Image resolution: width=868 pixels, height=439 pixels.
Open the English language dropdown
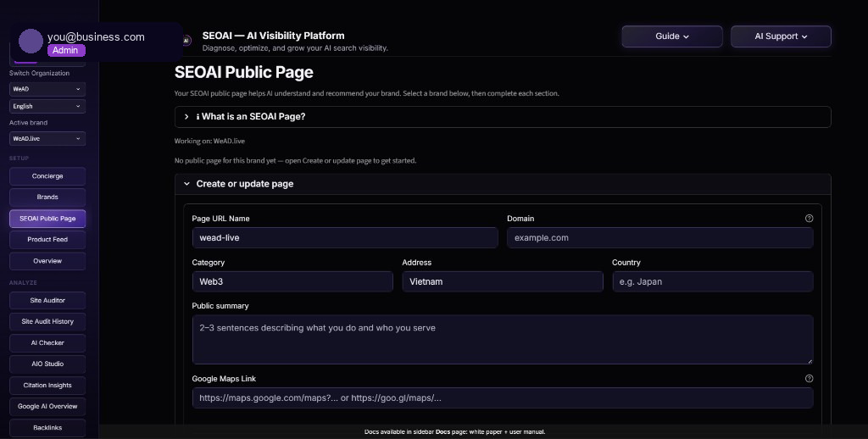[x=47, y=106]
